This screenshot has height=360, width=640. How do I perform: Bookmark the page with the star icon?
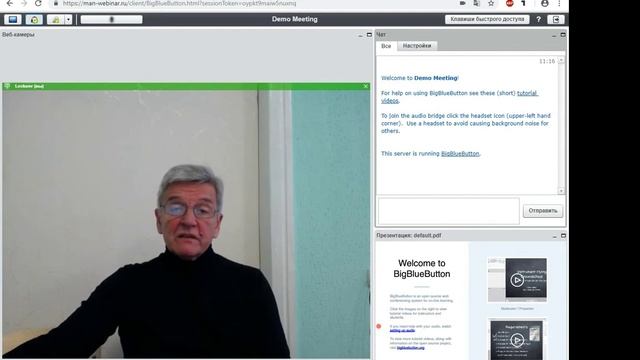click(x=491, y=3)
